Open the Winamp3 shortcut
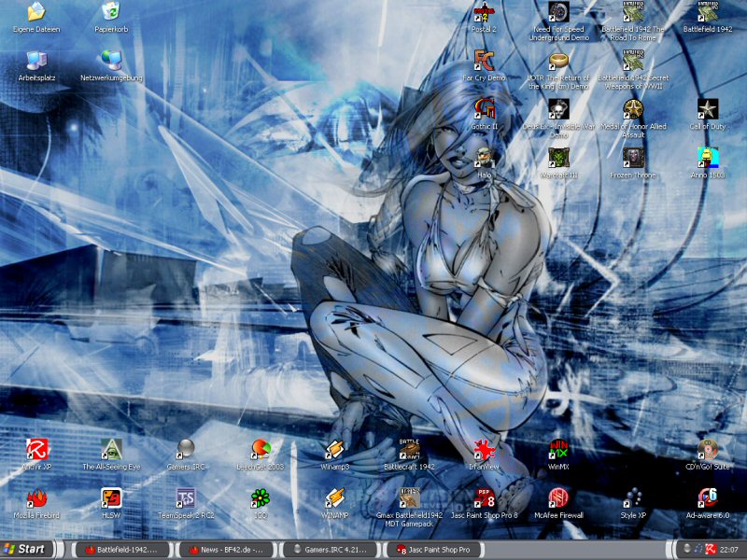This screenshot has height=560, width=747. click(334, 449)
